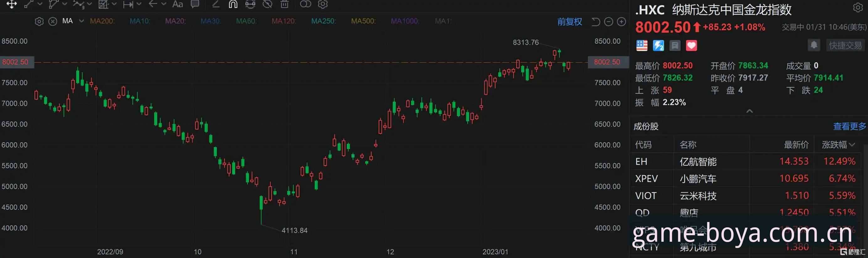Set a price alert with the bell icon
This screenshot has height=258, width=868.
[x=814, y=45]
